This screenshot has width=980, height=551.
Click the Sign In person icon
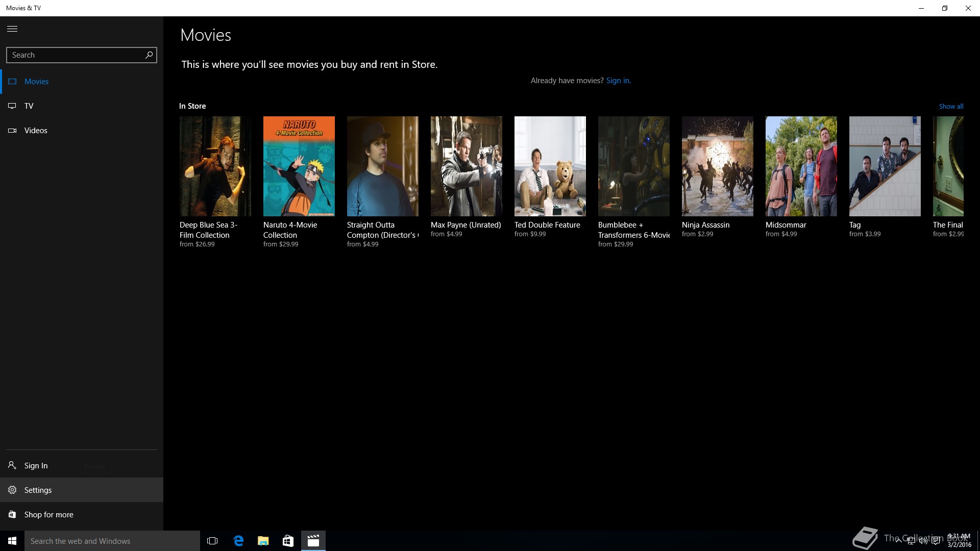(x=12, y=465)
